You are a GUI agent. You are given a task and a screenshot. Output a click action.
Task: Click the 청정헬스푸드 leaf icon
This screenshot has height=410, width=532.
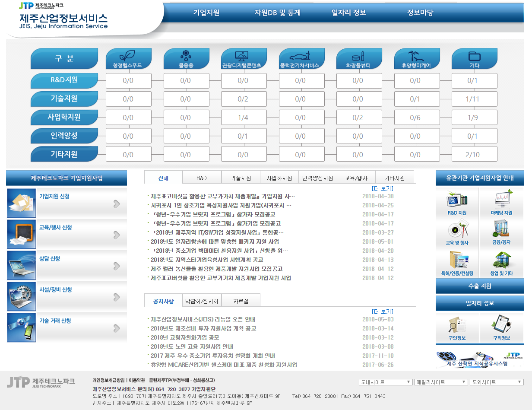(128, 56)
